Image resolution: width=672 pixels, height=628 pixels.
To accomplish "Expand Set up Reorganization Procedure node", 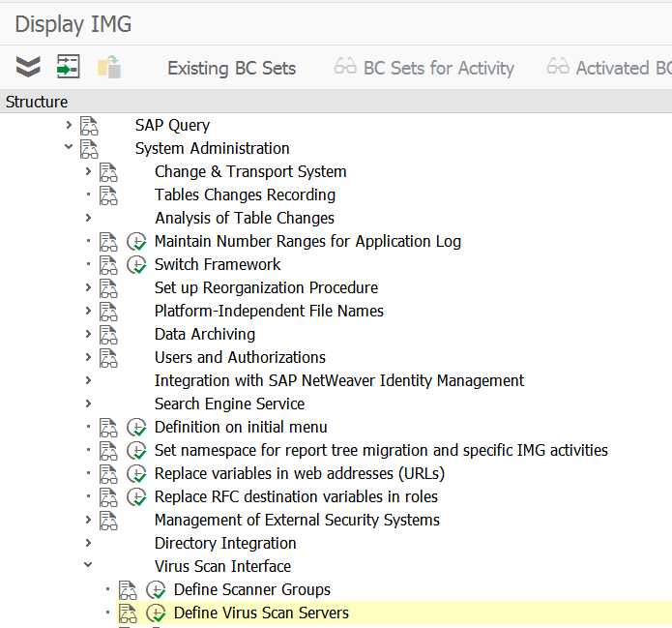I will point(89,287).
